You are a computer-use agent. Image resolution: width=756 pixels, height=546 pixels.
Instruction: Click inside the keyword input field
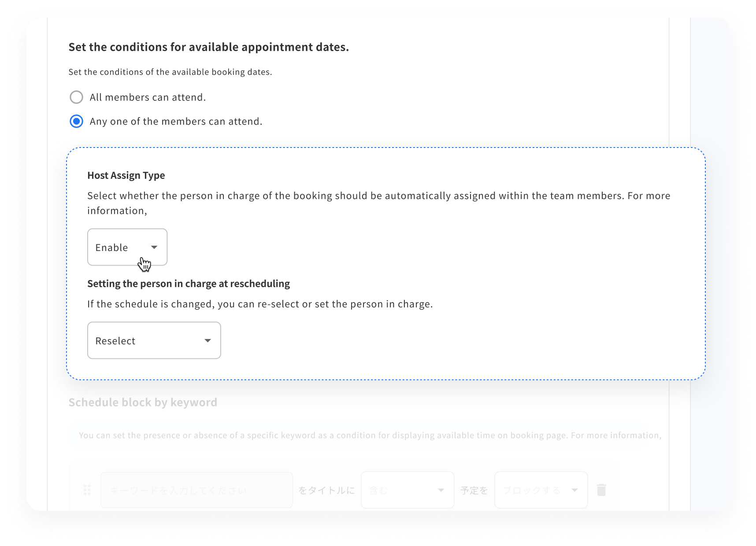pyautogui.click(x=196, y=490)
